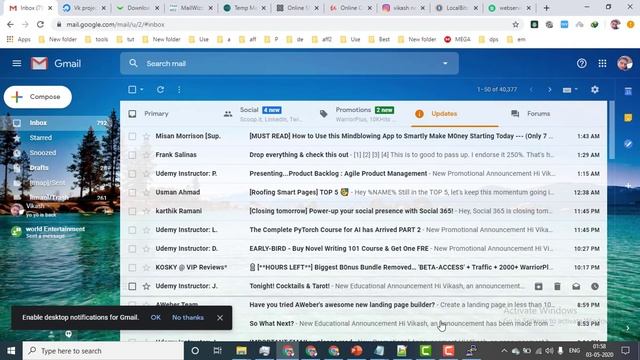The width and height of the screenshot is (640, 360).
Task: Open the Google apps grid
Action: coord(602,63)
